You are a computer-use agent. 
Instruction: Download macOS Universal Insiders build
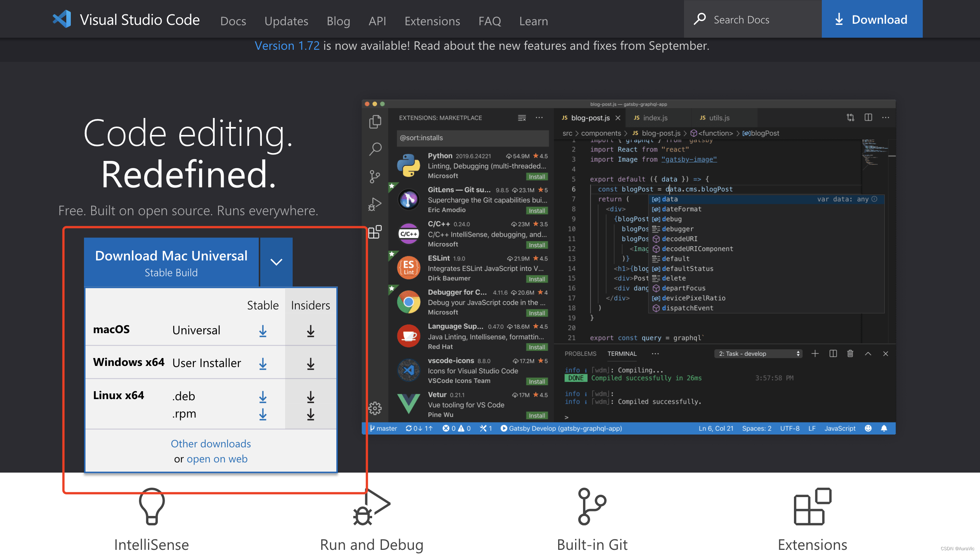310,331
